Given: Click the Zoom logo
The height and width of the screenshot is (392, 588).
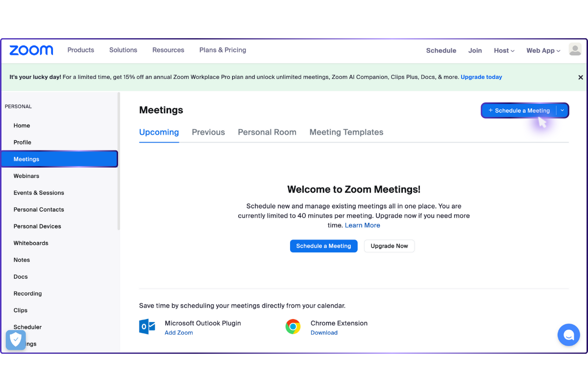Looking at the screenshot, I should point(31,50).
